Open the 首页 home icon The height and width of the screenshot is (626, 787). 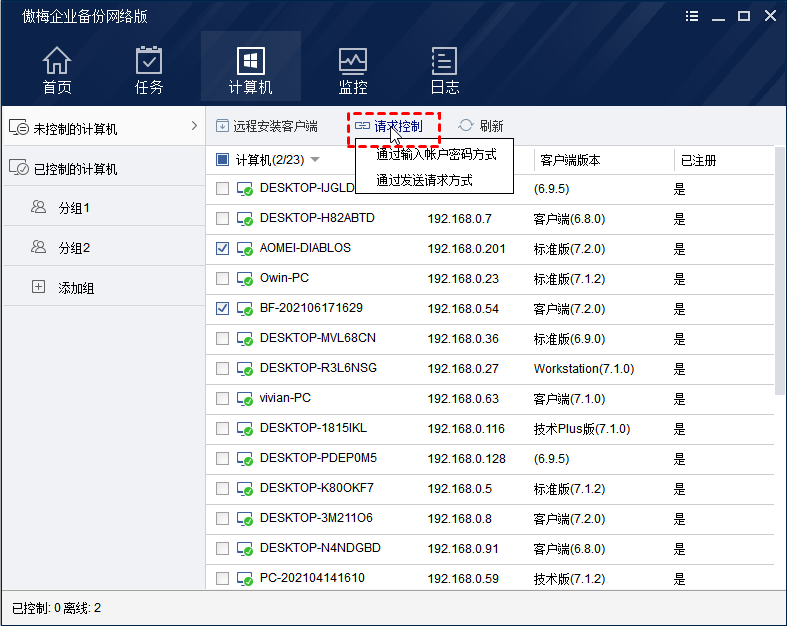(57, 61)
